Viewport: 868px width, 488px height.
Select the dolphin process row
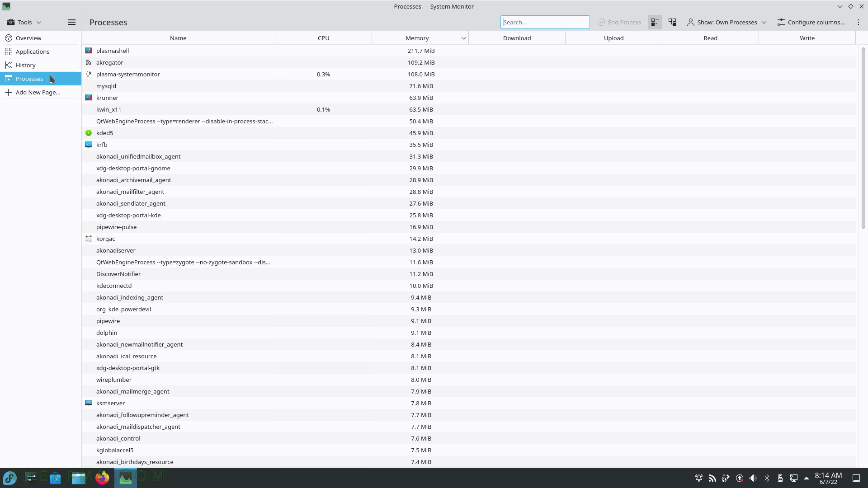[x=468, y=333]
